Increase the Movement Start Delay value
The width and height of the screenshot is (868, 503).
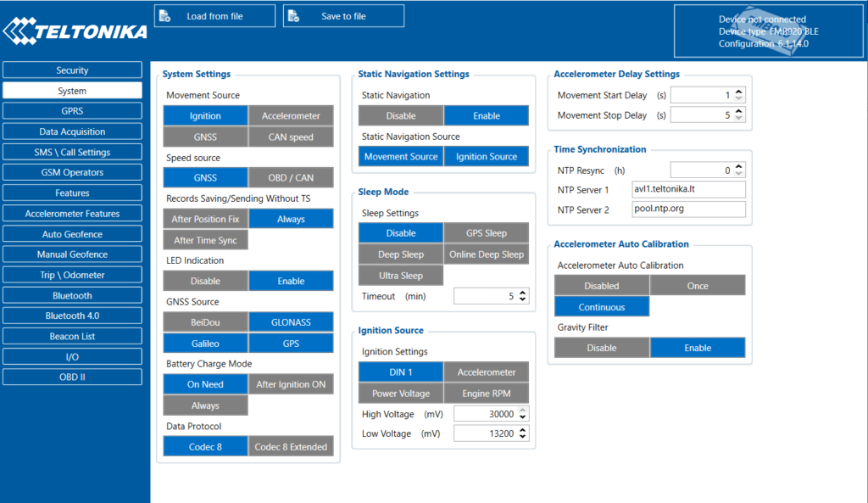(739, 92)
